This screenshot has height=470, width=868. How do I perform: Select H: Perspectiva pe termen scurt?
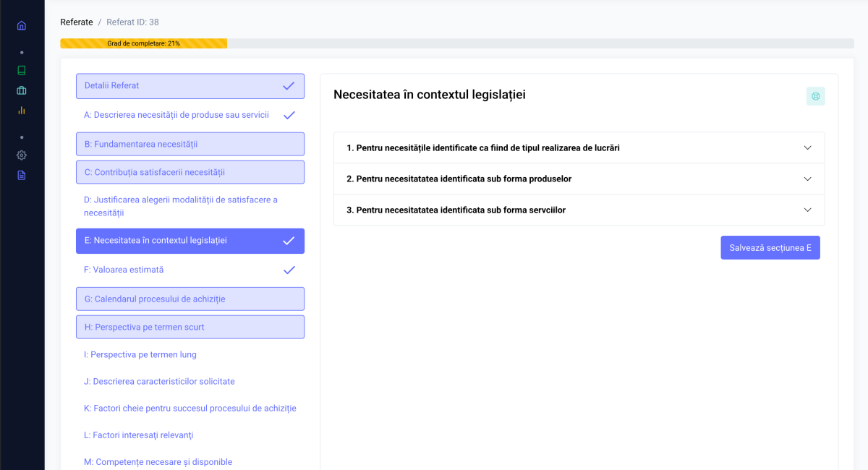point(190,327)
